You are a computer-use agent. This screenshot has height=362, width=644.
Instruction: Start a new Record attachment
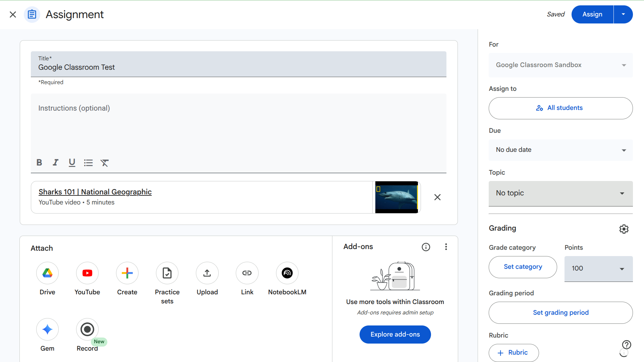[87, 329]
